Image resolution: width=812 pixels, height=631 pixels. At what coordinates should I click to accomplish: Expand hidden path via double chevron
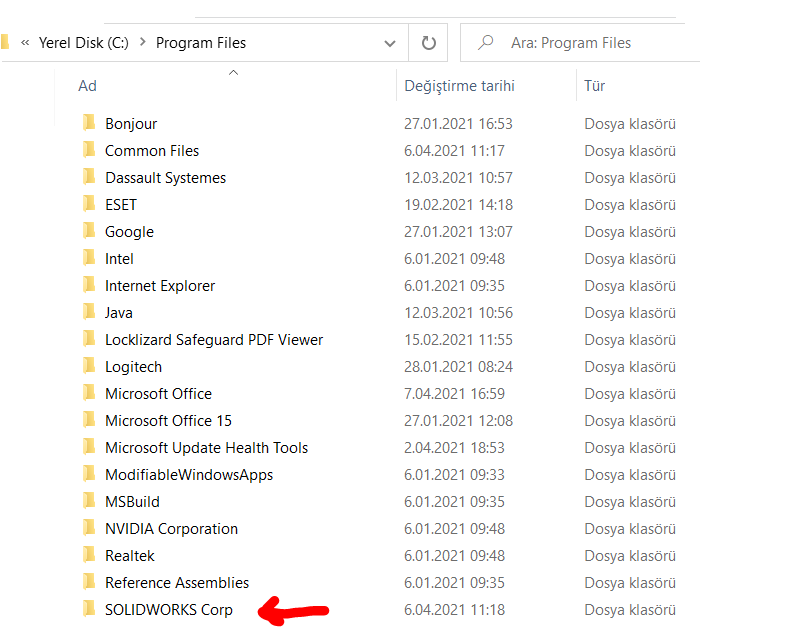24,43
